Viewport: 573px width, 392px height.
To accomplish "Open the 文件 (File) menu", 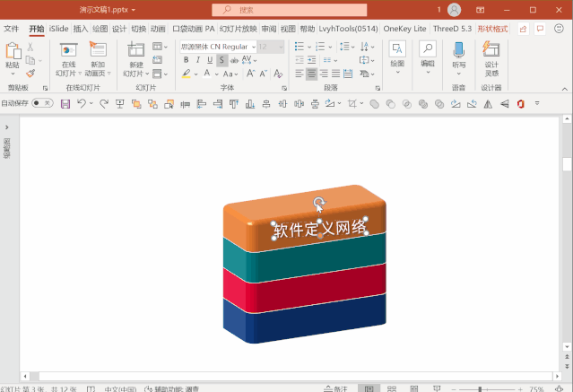I will 12,29.
